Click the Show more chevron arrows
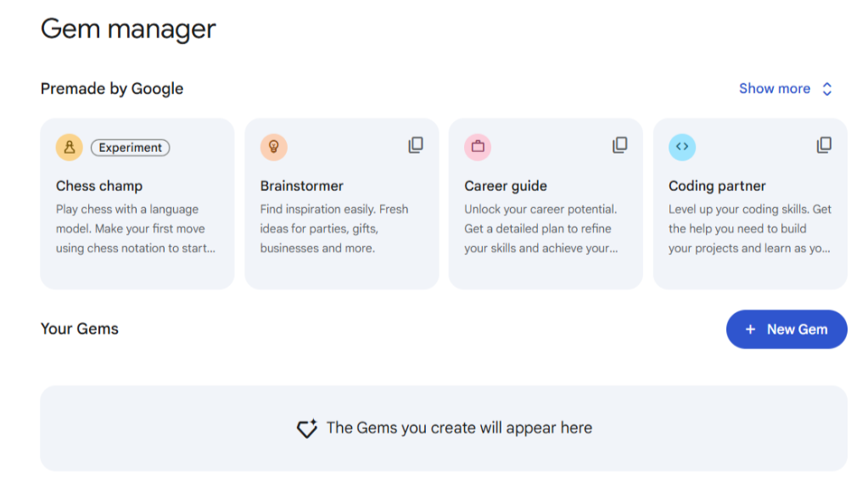This screenshot has width=868, height=494. (827, 89)
